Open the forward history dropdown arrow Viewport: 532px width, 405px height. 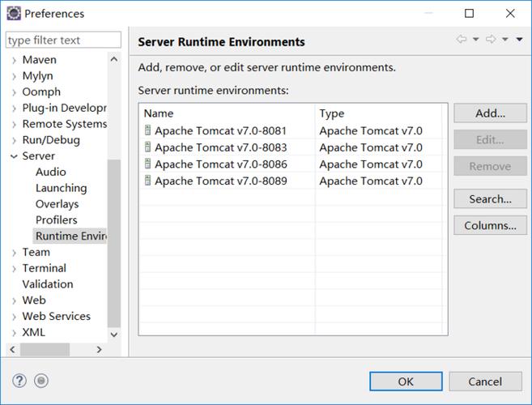point(504,40)
